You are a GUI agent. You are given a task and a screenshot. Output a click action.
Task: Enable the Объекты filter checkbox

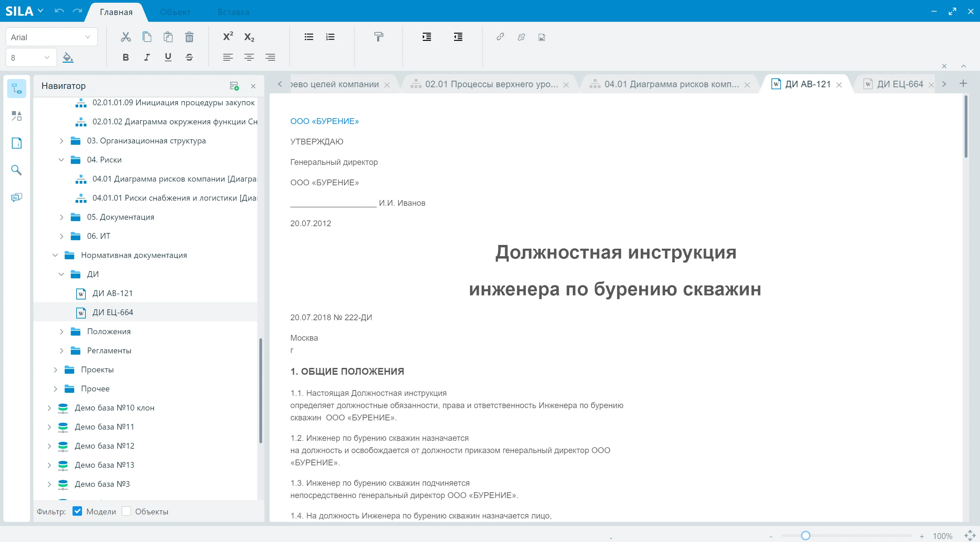click(127, 511)
